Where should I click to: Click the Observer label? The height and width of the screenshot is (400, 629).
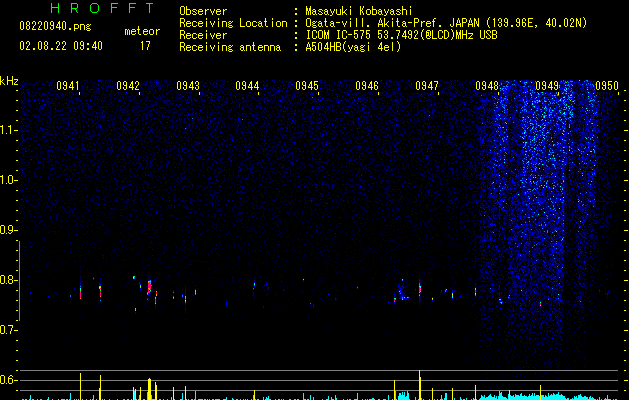coord(203,11)
